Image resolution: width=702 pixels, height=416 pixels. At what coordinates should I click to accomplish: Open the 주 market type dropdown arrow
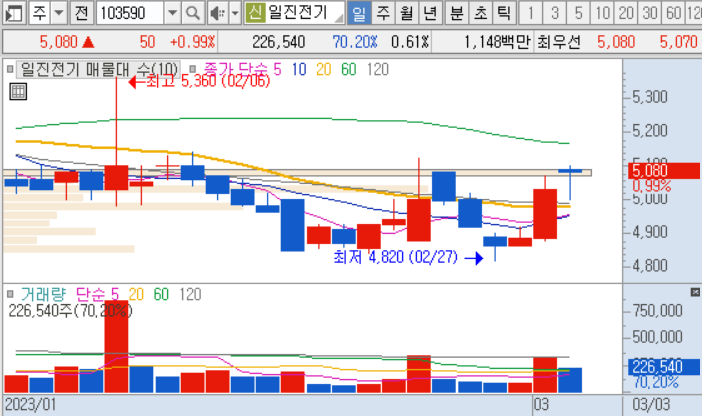(59, 13)
